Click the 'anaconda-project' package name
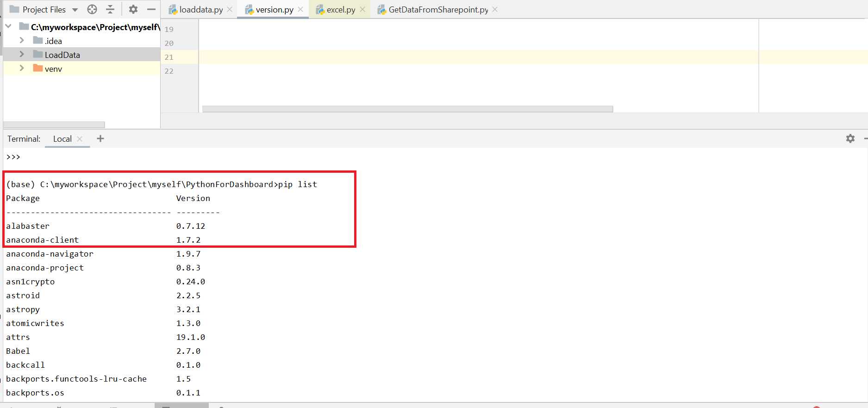The height and width of the screenshot is (408, 868). click(x=45, y=268)
